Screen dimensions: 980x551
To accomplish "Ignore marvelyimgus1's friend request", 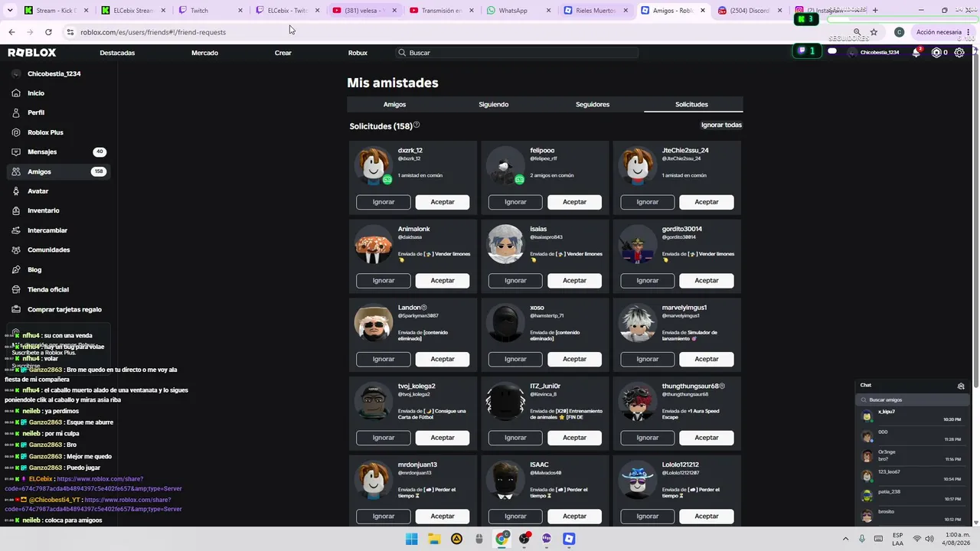I will (x=648, y=359).
